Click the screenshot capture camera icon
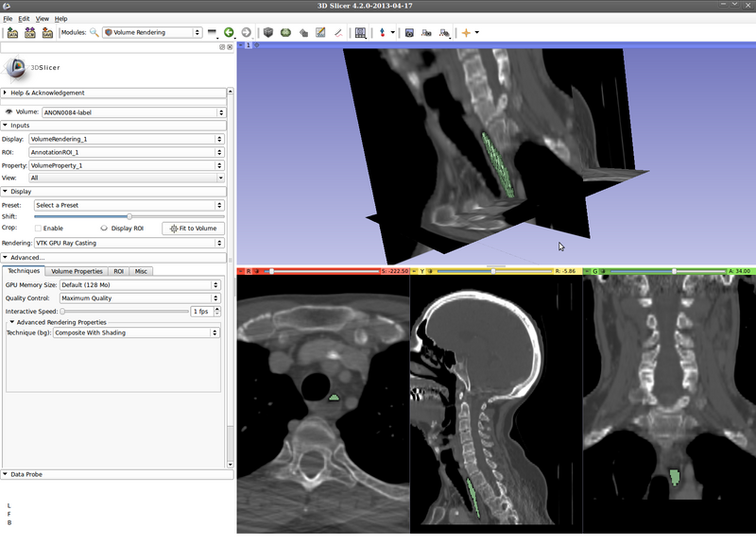The width and height of the screenshot is (756, 544). [x=409, y=32]
